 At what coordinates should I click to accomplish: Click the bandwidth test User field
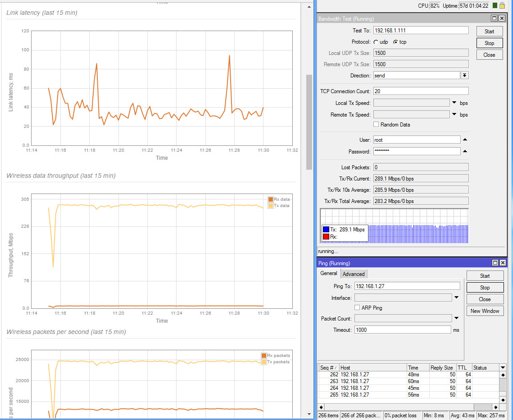pos(417,140)
